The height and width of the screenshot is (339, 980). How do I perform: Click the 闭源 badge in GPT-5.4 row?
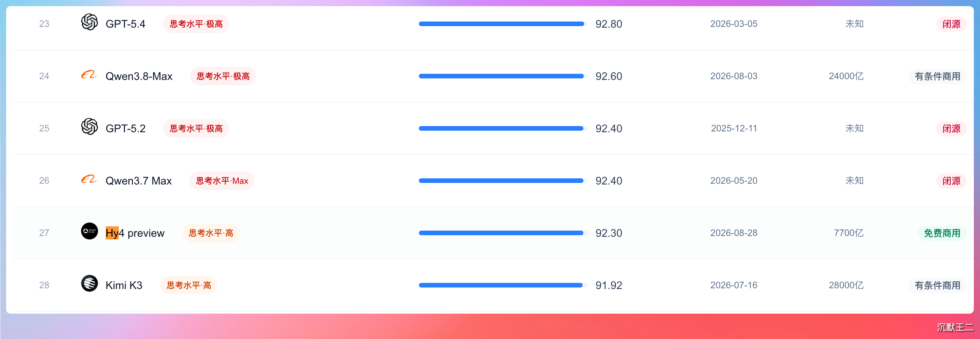951,24
